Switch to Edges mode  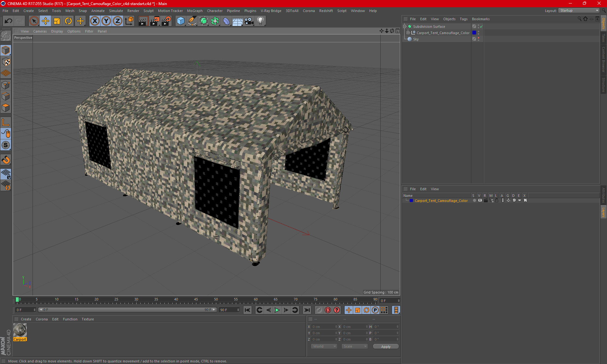pos(6,96)
